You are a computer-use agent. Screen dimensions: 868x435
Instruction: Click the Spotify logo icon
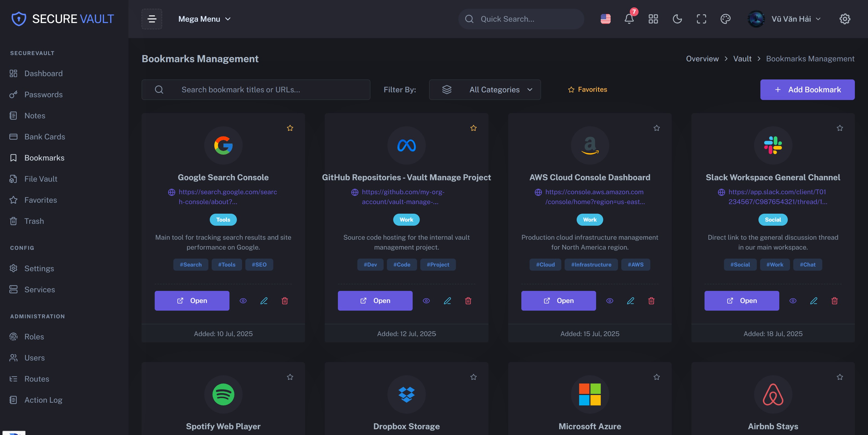[x=223, y=394]
